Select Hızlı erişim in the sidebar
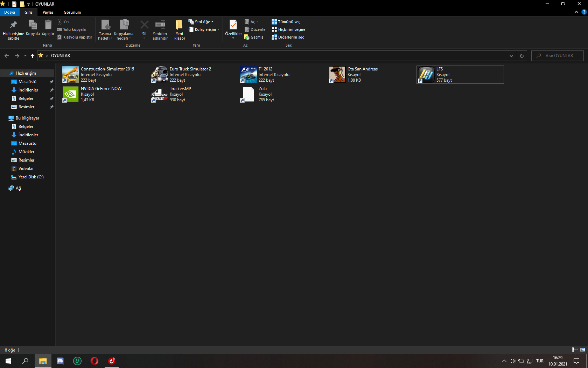The image size is (588, 368). click(27, 73)
